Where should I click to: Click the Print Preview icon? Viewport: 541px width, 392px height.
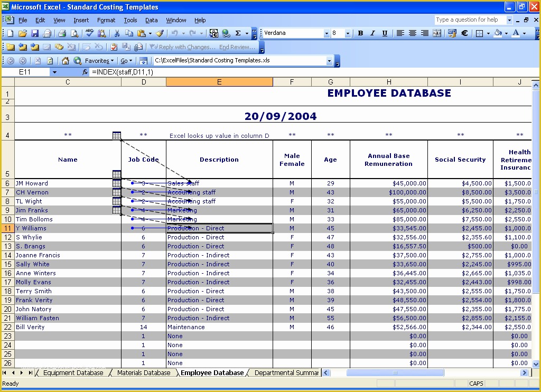pyautogui.click(x=74, y=33)
